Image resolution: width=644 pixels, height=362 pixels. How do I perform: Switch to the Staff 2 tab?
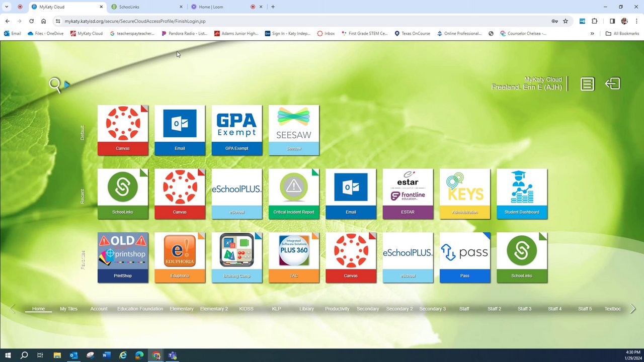(x=495, y=309)
